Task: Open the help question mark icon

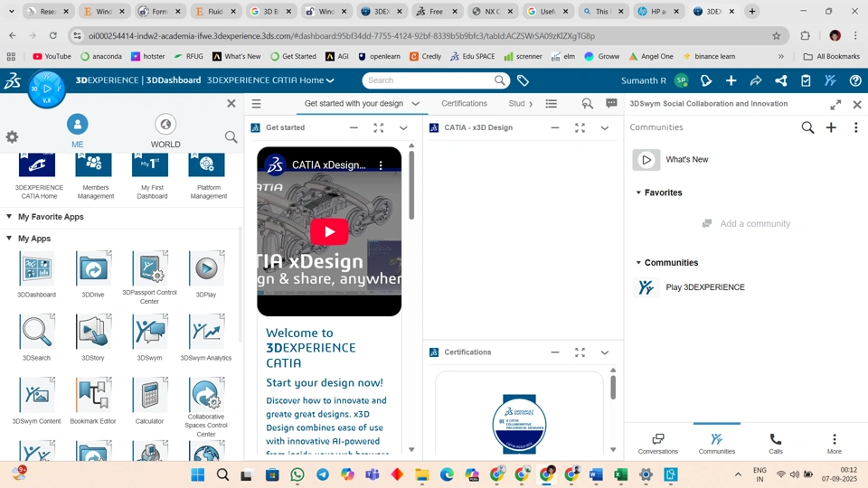Action: pos(855,80)
